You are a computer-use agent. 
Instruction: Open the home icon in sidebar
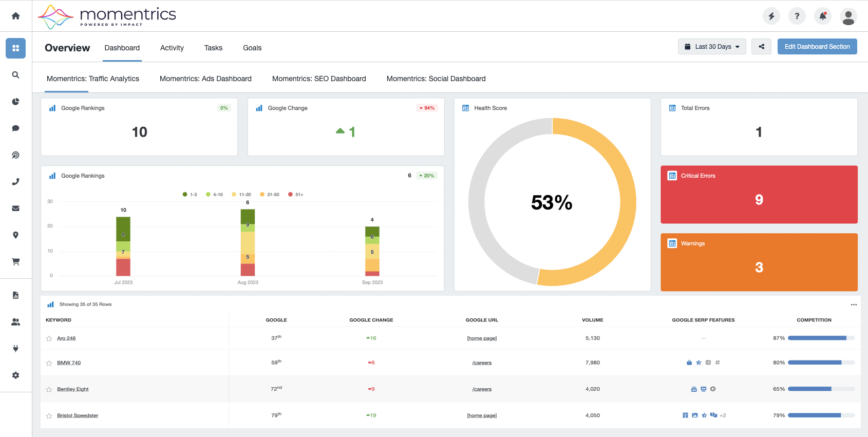16,16
